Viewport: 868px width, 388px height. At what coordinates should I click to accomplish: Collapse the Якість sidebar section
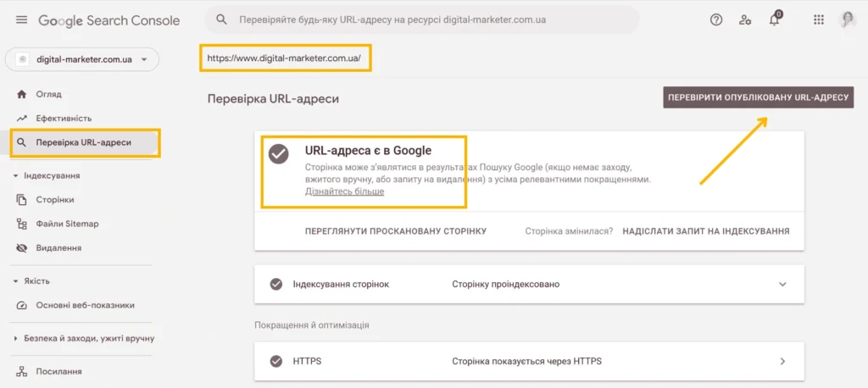click(x=15, y=281)
